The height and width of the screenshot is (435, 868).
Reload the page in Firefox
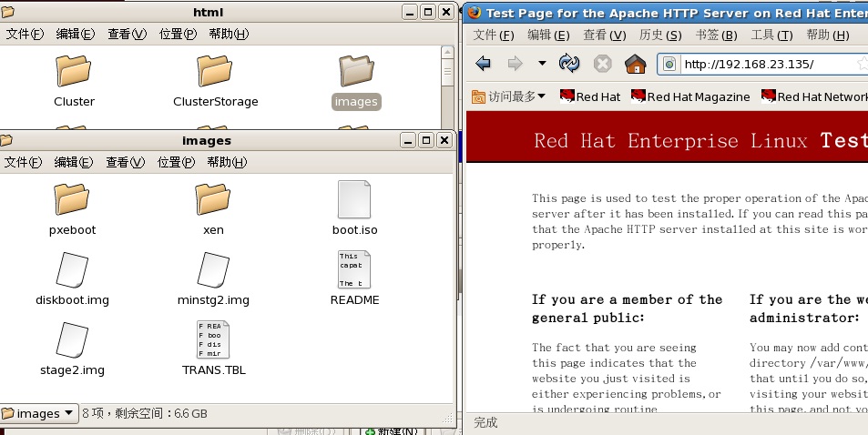(569, 64)
